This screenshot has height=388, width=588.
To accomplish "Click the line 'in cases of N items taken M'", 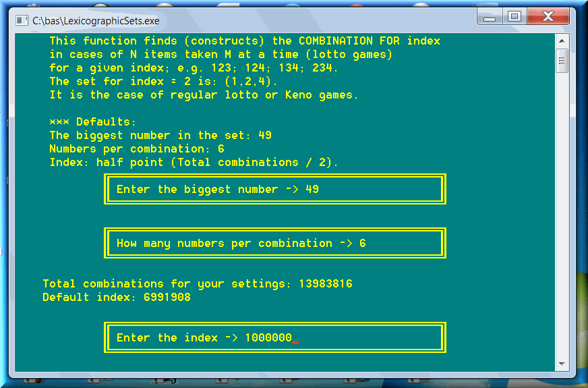I will (221, 55).
